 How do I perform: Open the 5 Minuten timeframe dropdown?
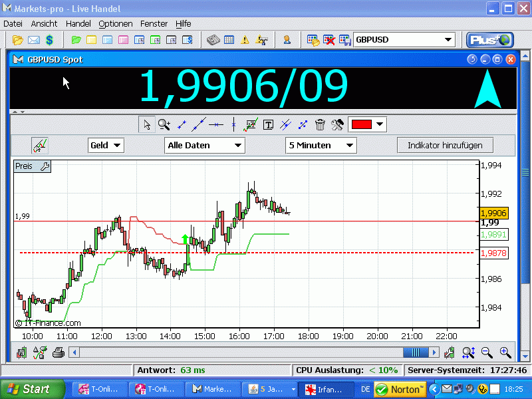[321, 146]
